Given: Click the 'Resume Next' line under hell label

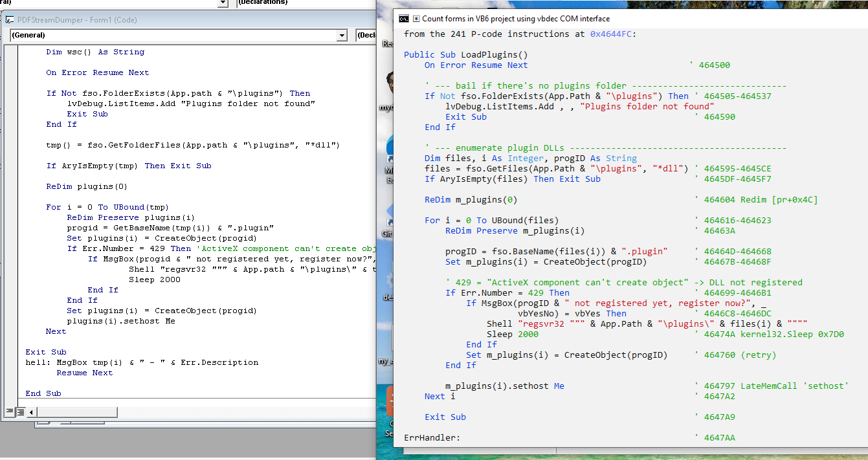Looking at the screenshot, I should point(84,373).
